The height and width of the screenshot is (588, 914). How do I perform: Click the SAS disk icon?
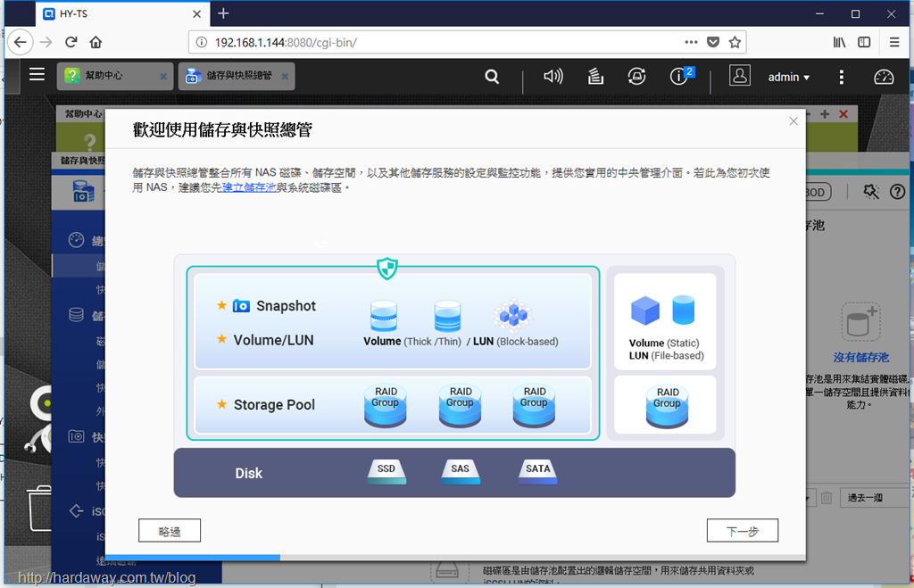point(461,472)
